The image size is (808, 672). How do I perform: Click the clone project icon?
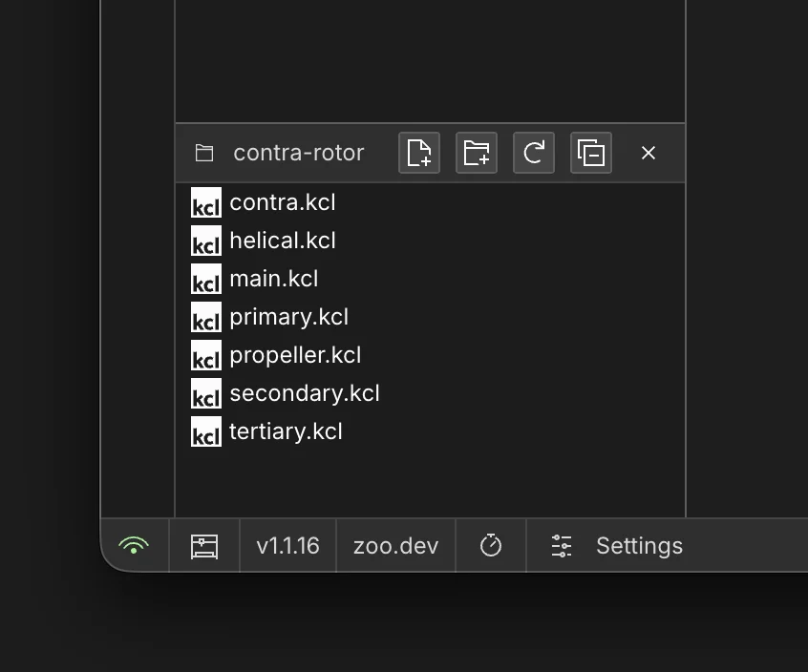pos(590,153)
